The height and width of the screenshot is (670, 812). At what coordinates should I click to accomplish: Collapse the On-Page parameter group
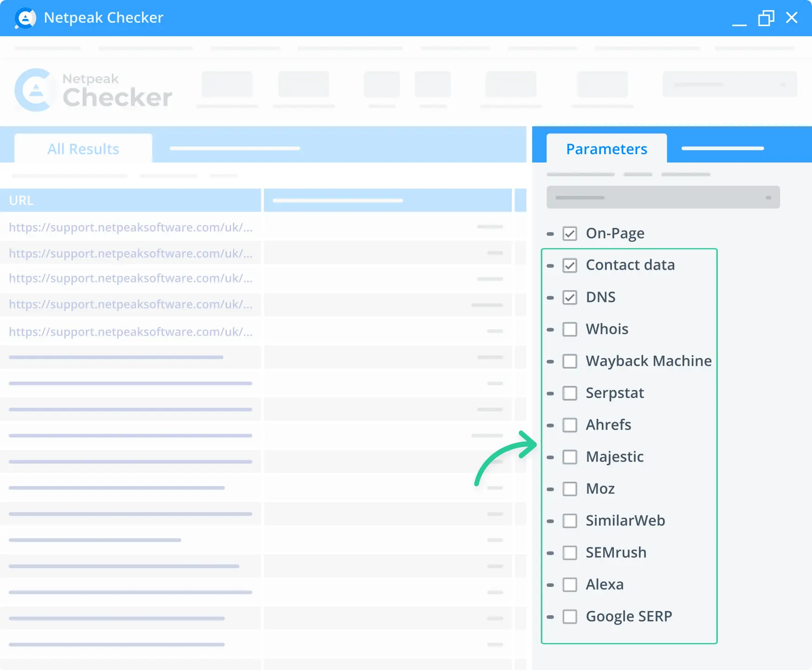pyautogui.click(x=551, y=234)
